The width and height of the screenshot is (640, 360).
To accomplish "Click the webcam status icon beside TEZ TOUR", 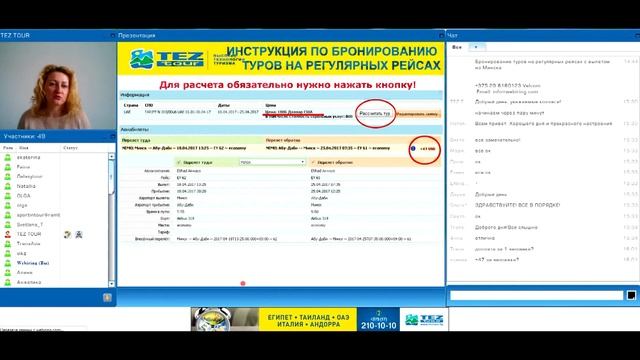I will [79, 234].
